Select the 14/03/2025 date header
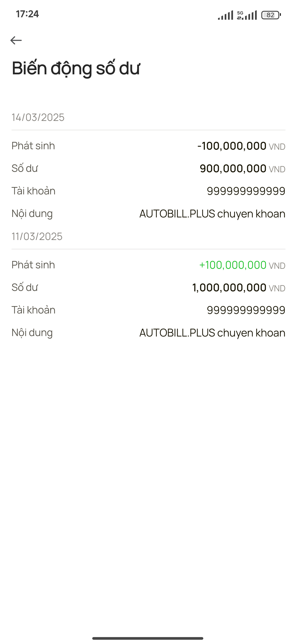Image resolution: width=297 pixels, height=644 pixels. point(38,117)
